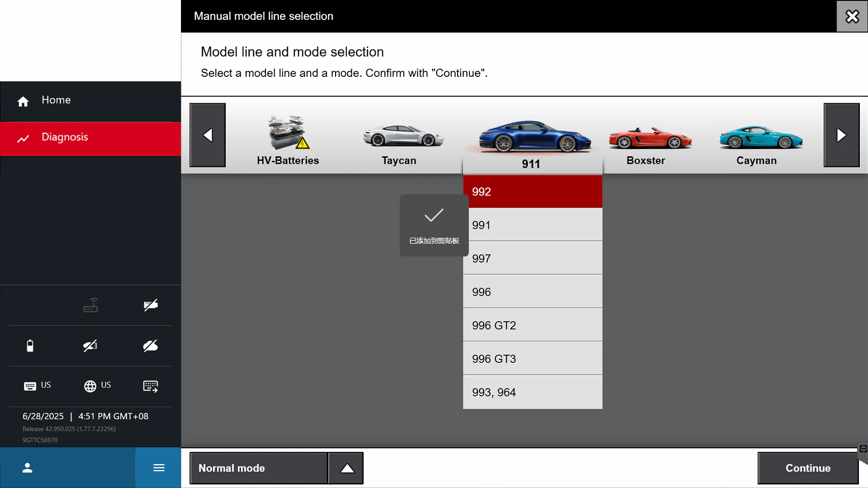Open the on-screen keyboard icon with arrow
The height and width of the screenshot is (488, 868).
pos(151,386)
